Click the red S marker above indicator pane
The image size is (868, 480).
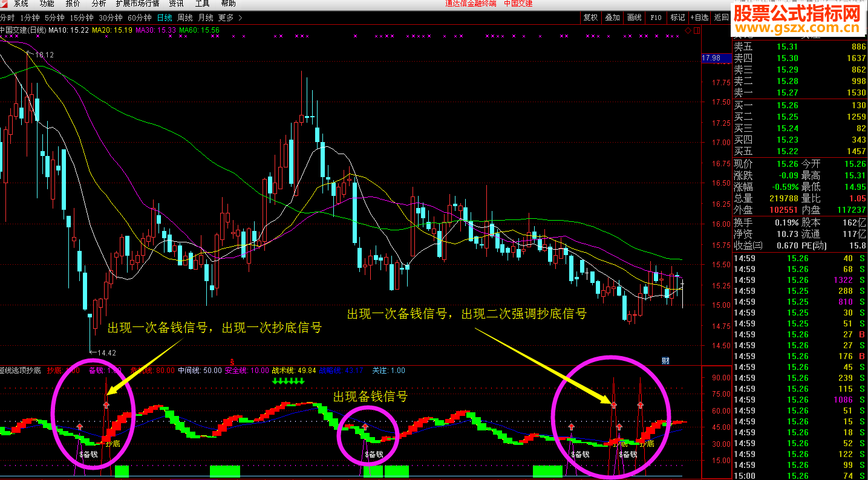(x=232, y=361)
